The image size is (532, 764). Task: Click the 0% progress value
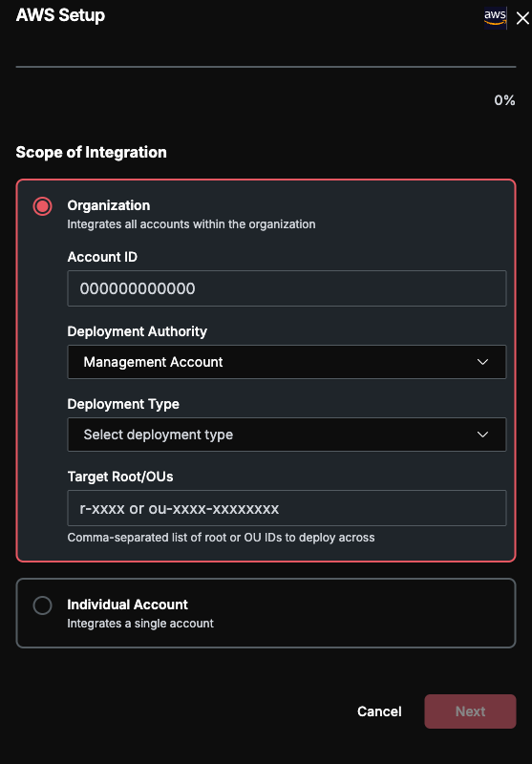click(504, 100)
